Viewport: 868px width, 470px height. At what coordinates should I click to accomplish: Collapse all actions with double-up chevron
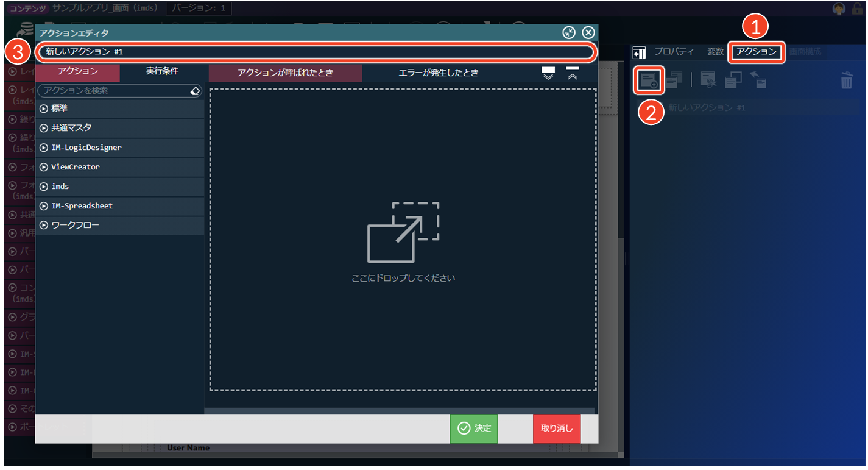[x=573, y=73]
